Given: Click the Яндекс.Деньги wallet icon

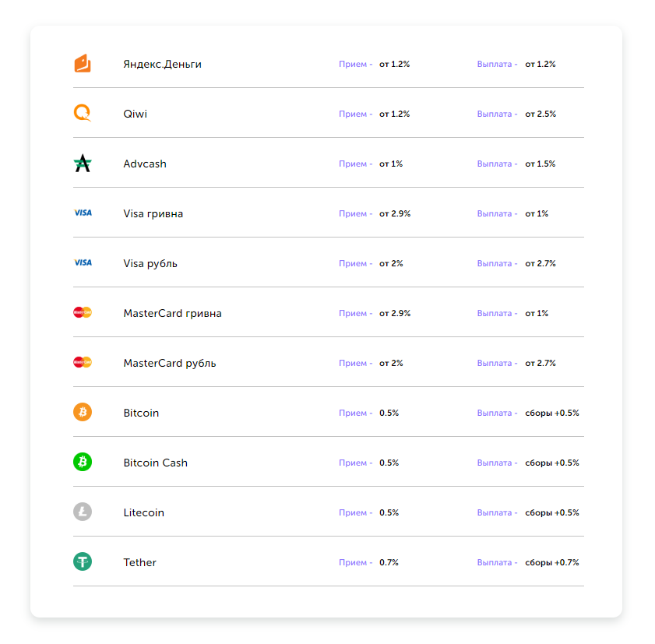Looking at the screenshot, I should [x=83, y=64].
